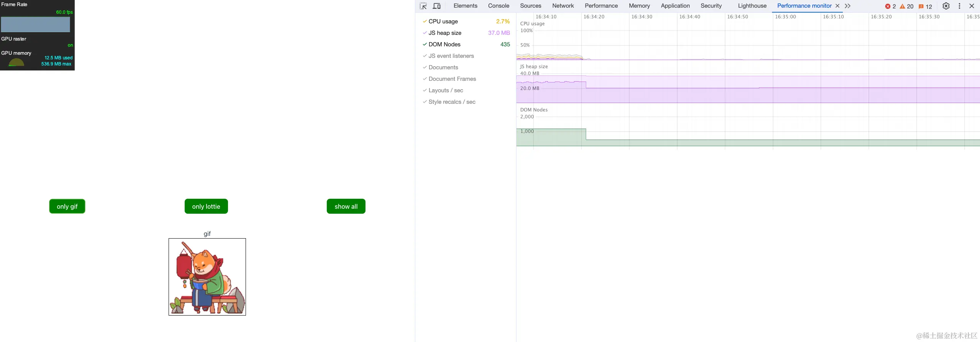Click the 'only gif' button
Image resolution: width=980 pixels, height=342 pixels.
coord(67,206)
